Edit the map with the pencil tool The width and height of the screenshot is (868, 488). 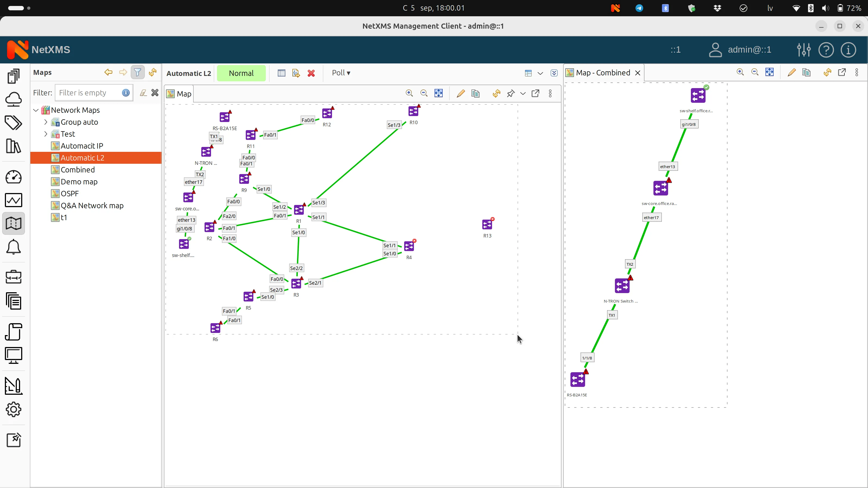pyautogui.click(x=460, y=93)
